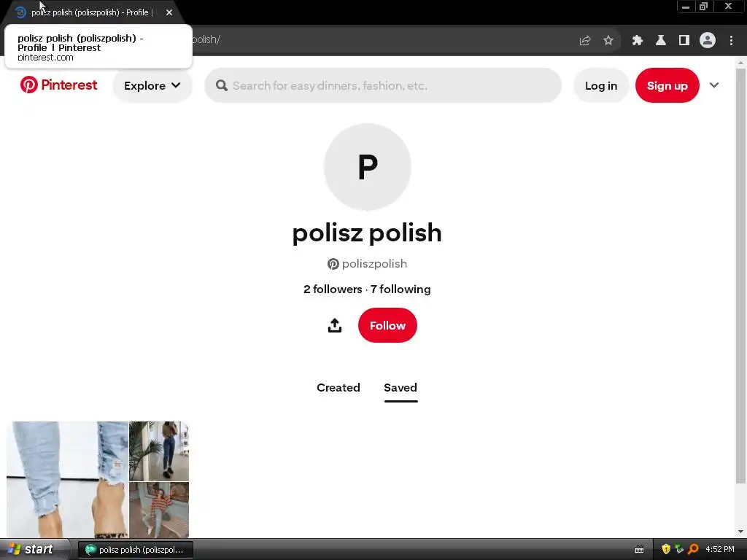This screenshot has height=560, width=747.
Task: Click the security shield tray icon
Action: point(665,549)
